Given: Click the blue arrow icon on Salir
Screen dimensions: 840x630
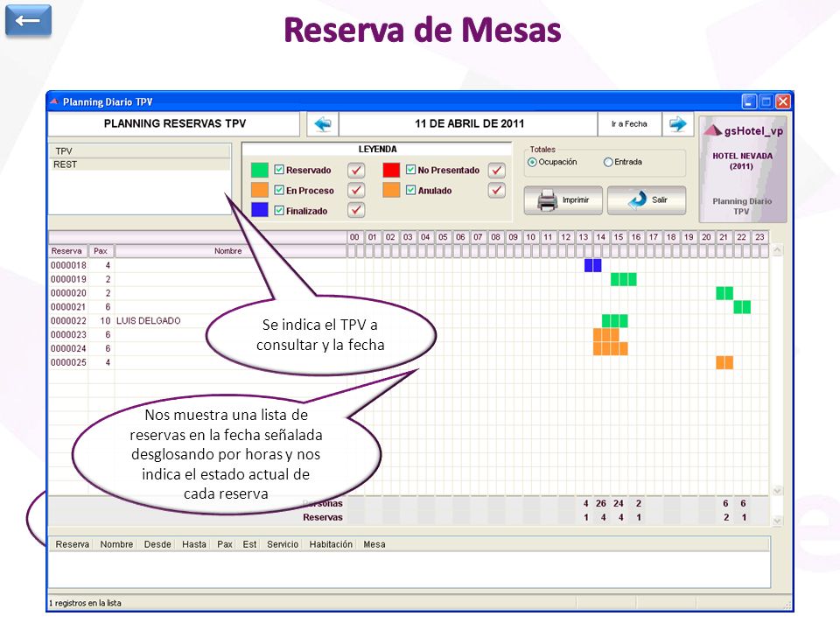Looking at the screenshot, I should [638, 199].
